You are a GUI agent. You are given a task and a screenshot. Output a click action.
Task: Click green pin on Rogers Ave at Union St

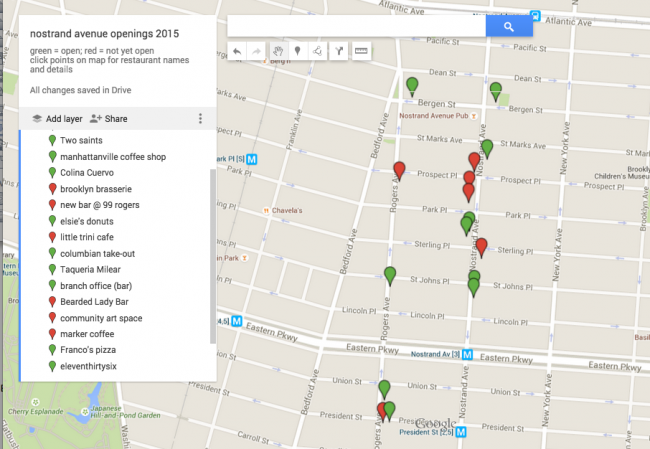point(384,390)
